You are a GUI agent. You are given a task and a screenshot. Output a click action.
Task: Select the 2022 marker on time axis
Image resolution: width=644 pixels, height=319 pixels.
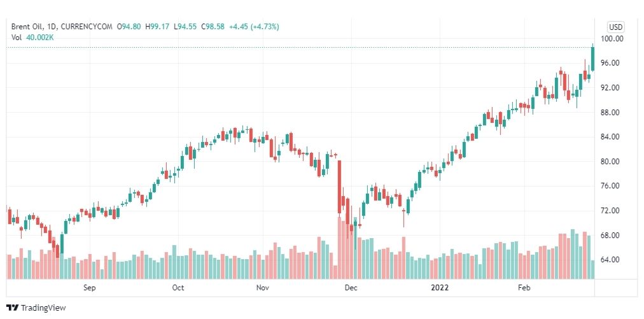pyautogui.click(x=440, y=288)
